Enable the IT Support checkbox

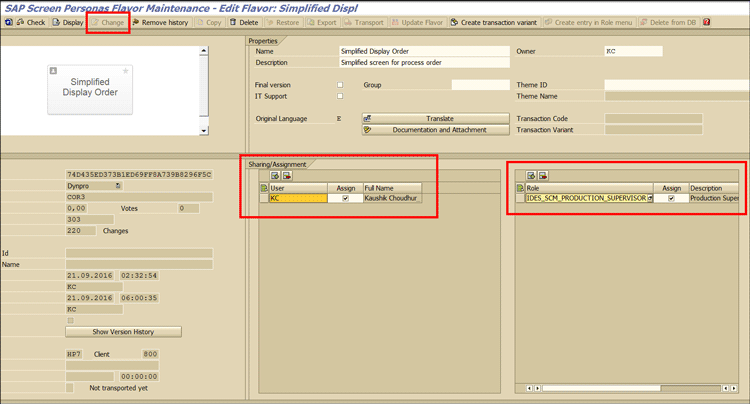(x=340, y=96)
